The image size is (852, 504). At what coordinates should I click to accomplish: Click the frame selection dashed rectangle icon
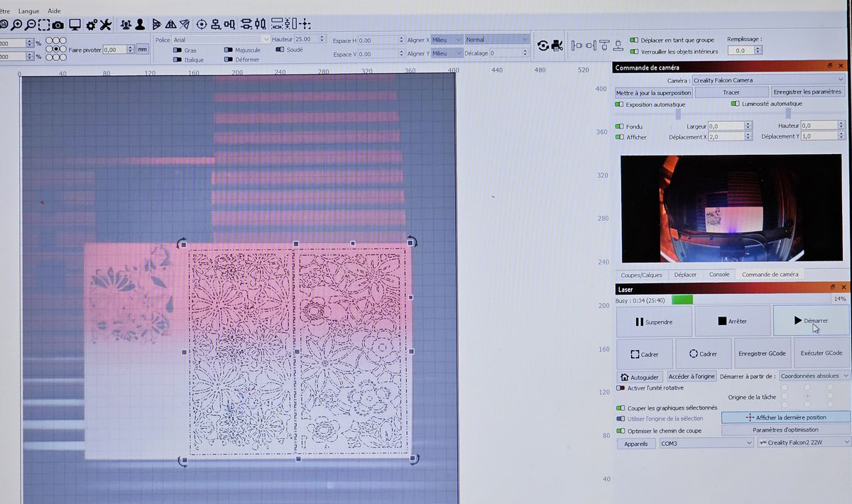[44, 24]
